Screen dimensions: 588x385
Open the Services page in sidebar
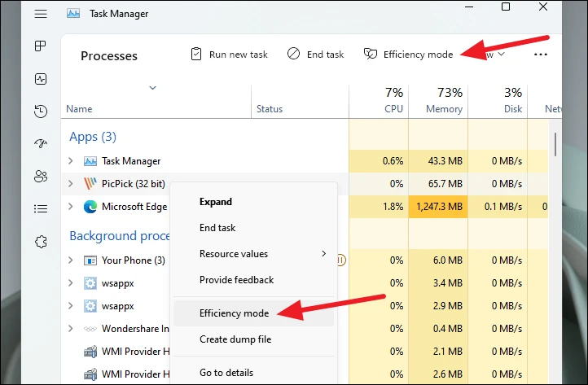[41, 242]
